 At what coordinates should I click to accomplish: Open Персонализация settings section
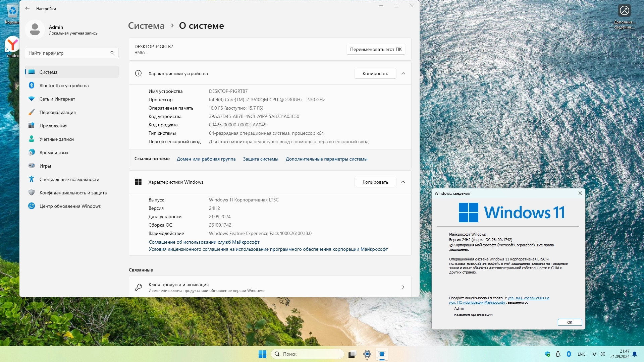pyautogui.click(x=57, y=112)
